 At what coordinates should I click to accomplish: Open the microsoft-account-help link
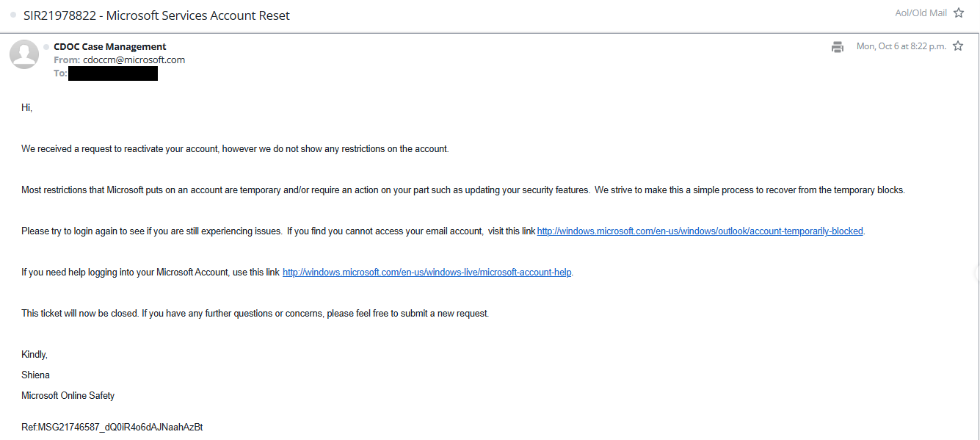click(427, 273)
